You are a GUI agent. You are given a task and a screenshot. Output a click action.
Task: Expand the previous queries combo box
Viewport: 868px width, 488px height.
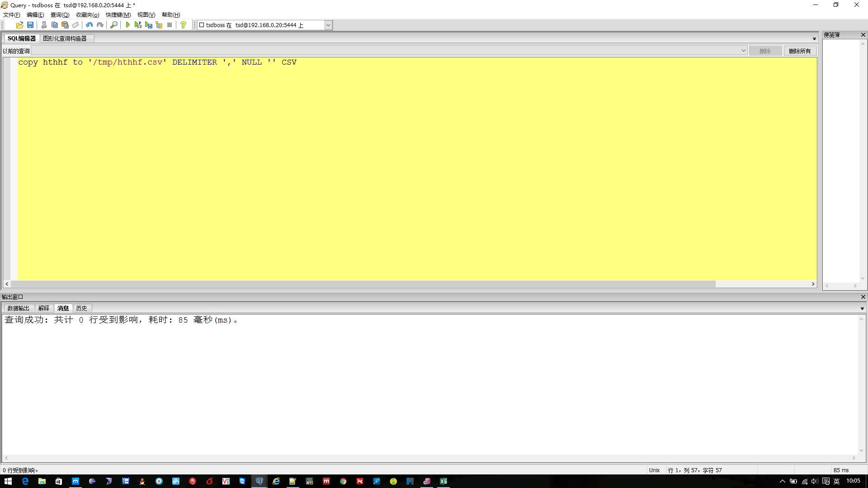(743, 51)
